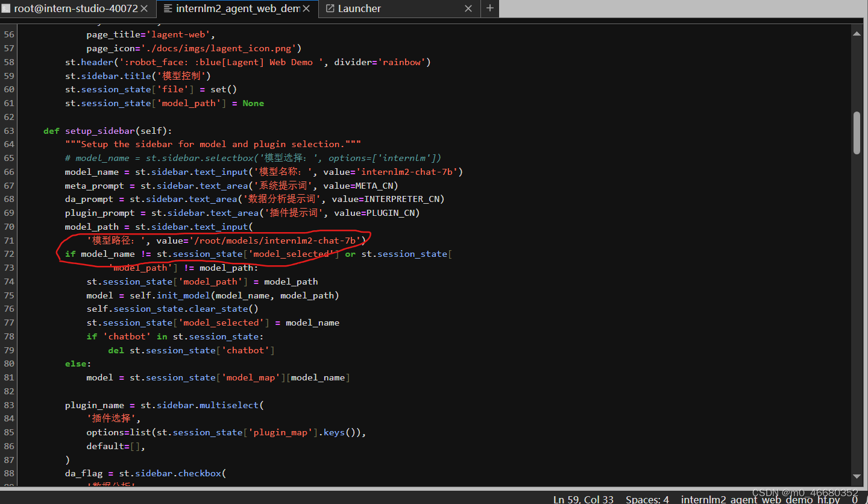This screenshot has height=504, width=868.
Task: Click "del st.session_state['chatbot']" line
Action: point(191,350)
